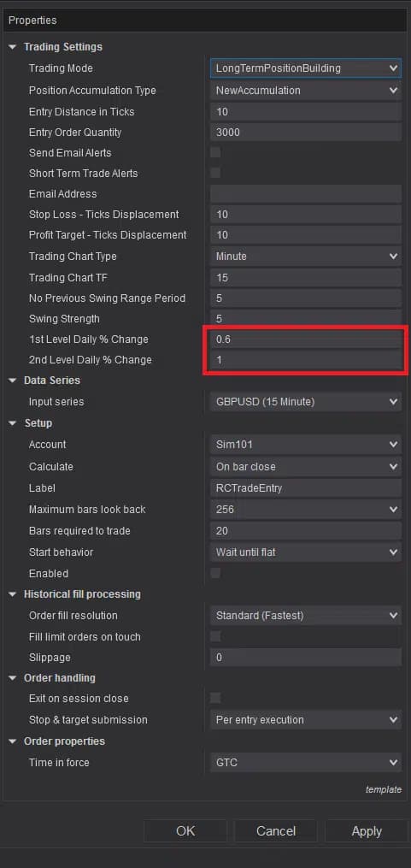Screen dimensions: 411x868
Task: Open the Input series GBPUSD dropdown
Action: [x=306, y=402]
